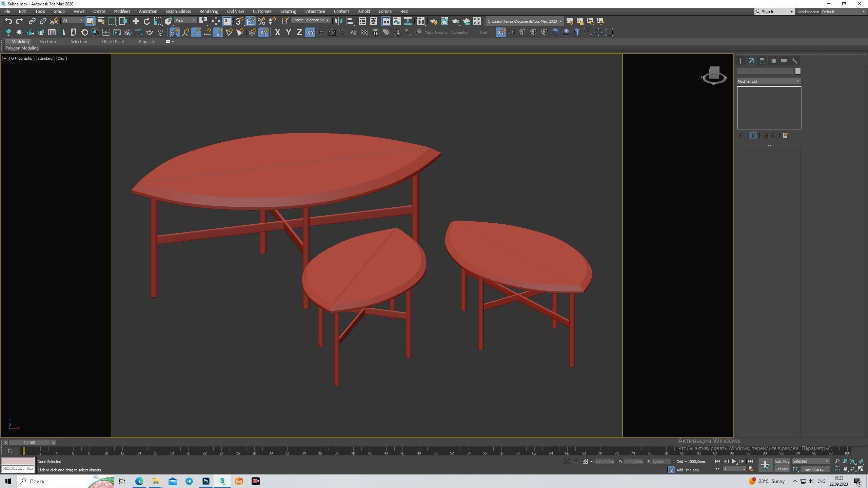Open the Material Editor checker icon
Image resolution: width=868 pixels, height=488 pixels.
click(x=421, y=21)
